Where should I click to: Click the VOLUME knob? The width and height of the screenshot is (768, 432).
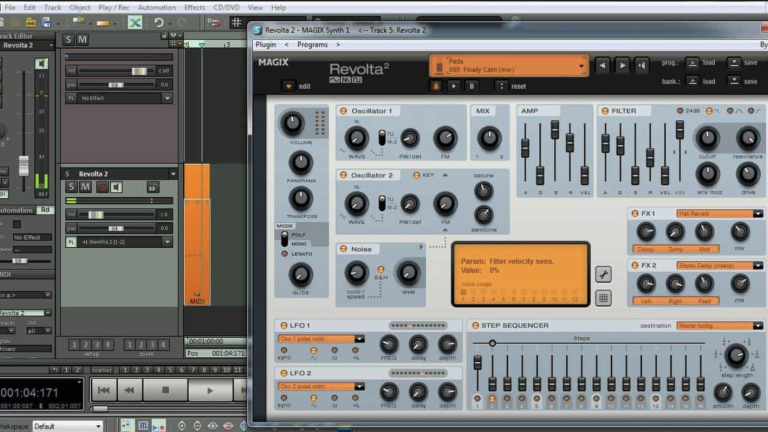tap(292, 123)
